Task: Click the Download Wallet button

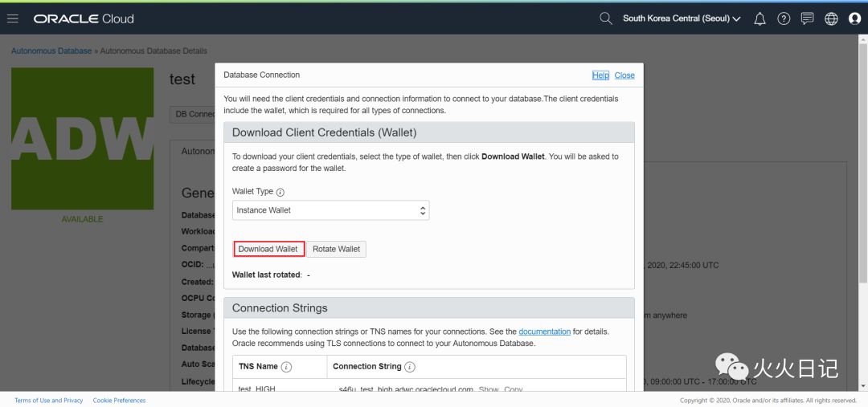Action: [268, 250]
